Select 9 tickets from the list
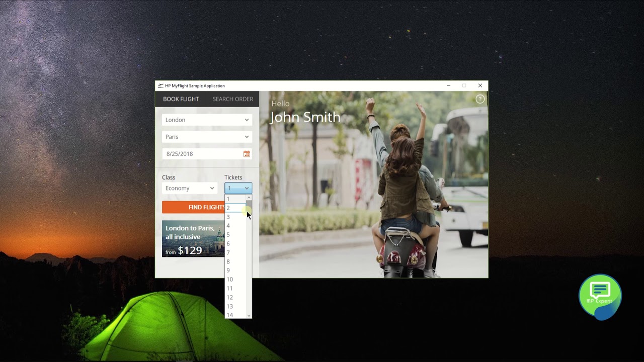This screenshot has width=644, height=362. tap(235, 270)
